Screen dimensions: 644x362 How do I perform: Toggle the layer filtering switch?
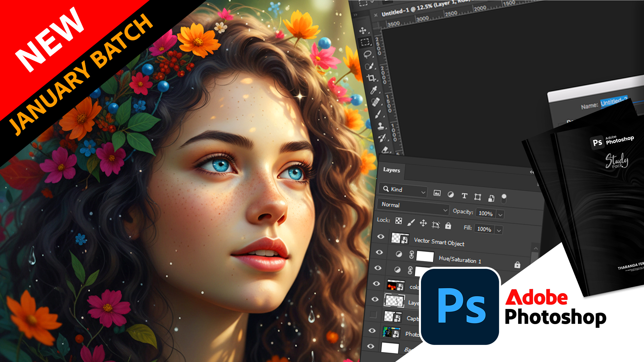pyautogui.click(x=503, y=198)
